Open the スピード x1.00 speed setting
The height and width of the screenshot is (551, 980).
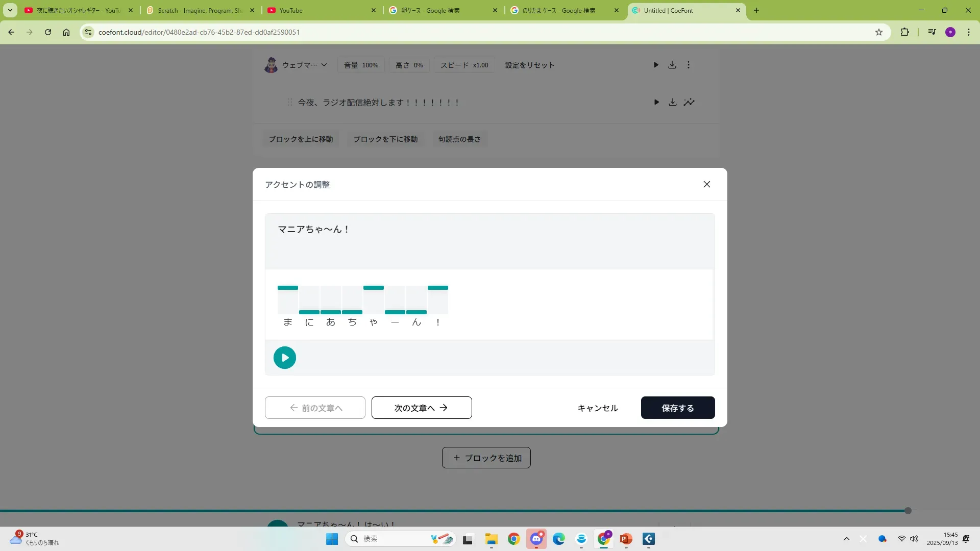click(x=464, y=65)
